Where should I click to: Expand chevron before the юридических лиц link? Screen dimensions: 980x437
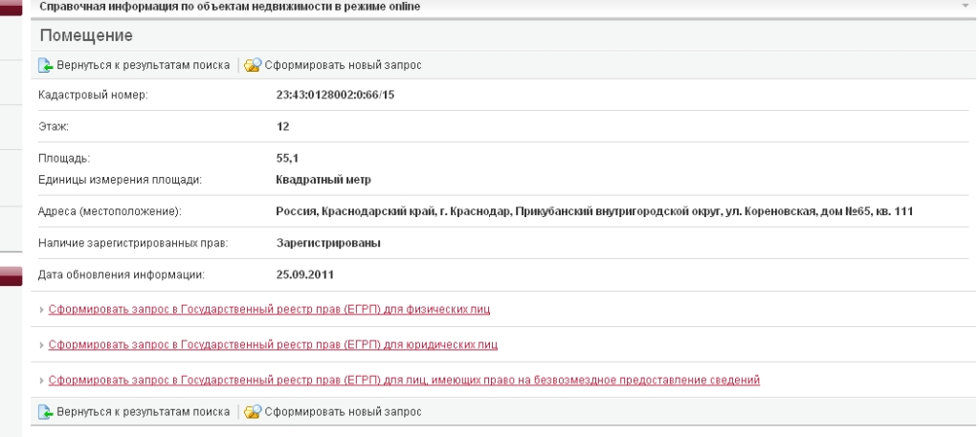point(41,345)
